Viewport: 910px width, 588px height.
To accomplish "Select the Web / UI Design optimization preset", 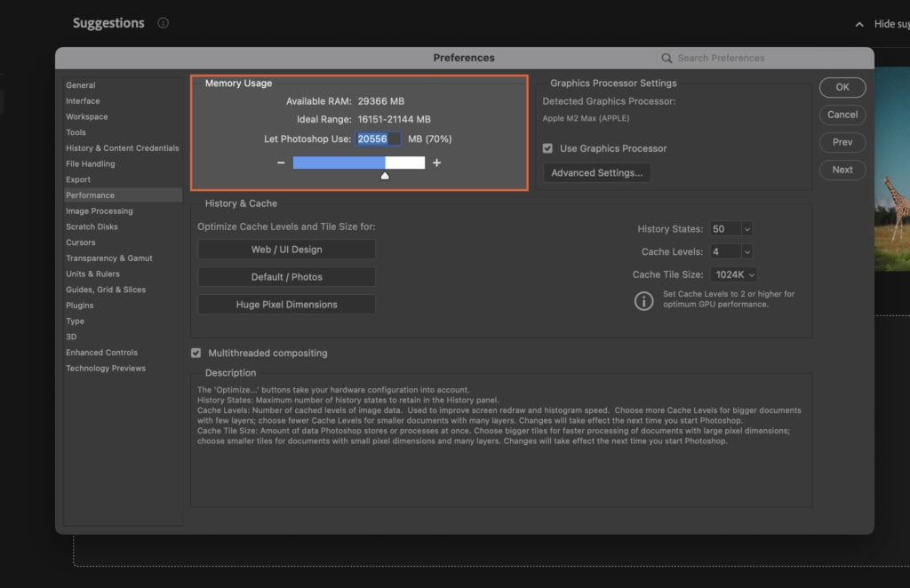I will pos(286,249).
